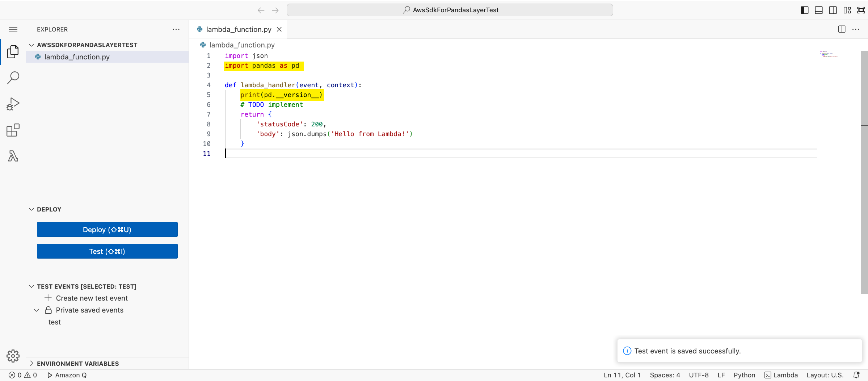868x381 pixels.
Task: Click the command center search box
Action: tap(450, 10)
